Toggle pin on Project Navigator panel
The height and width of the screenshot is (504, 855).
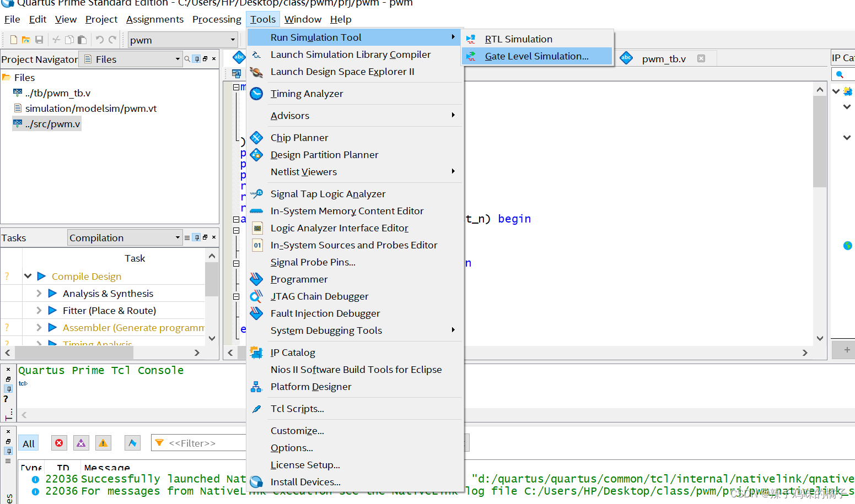(197, 59)
